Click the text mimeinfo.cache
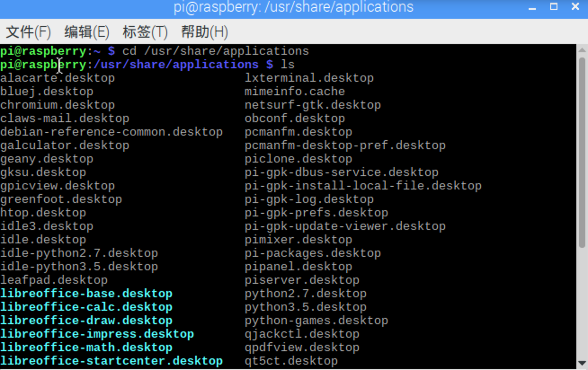Image resolution: width=588 pixels, height=370 pixels. (x=295, y=92)
